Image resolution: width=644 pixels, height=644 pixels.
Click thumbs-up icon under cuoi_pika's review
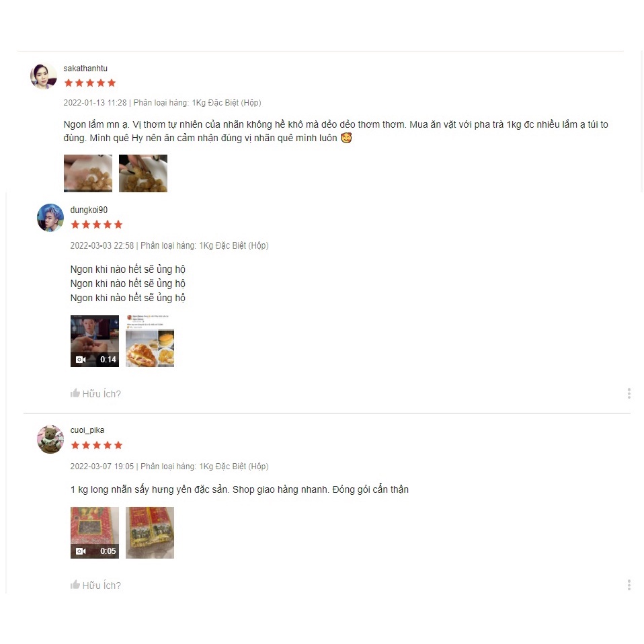tap(75, 584)
